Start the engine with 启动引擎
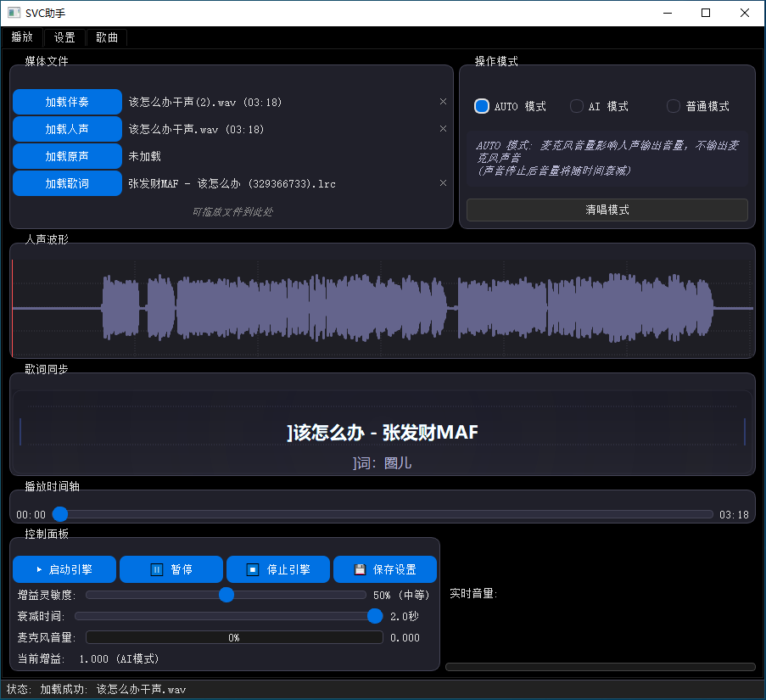The width and height of the screenshot is (766, 700). (64, 569)
